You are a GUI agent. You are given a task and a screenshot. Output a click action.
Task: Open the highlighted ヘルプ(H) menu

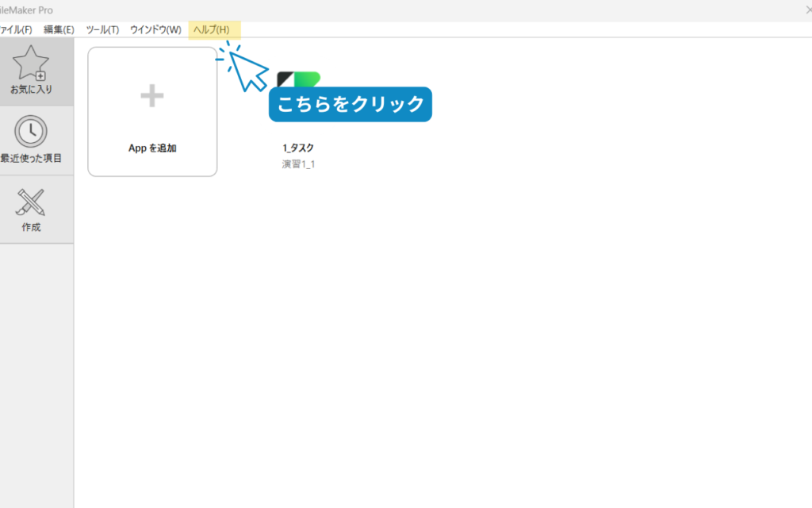pyautogui.click(x=212, y=29)
